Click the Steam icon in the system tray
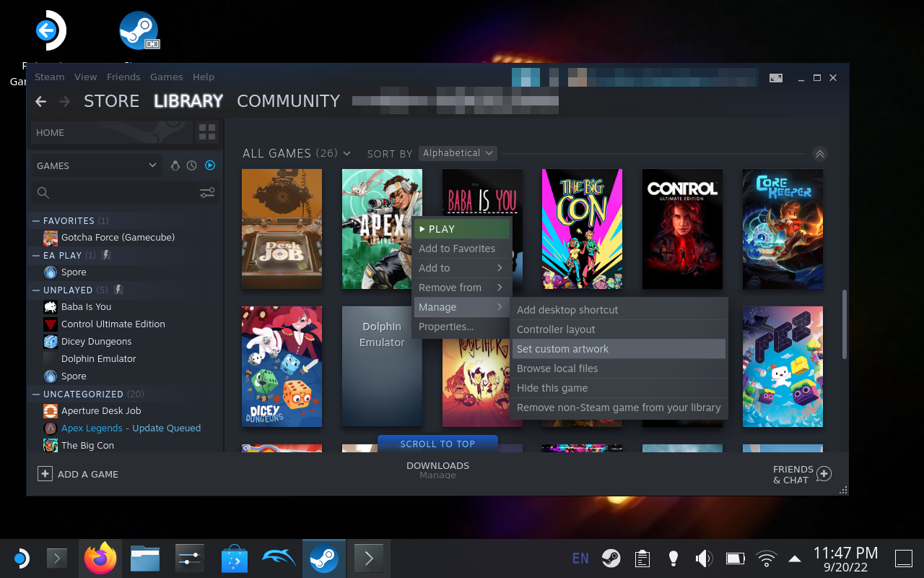 (611, 558)
